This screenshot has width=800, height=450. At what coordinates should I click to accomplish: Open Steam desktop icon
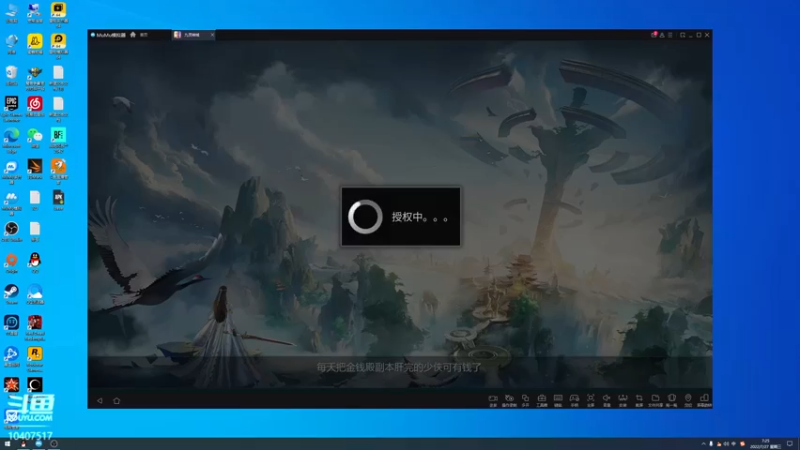[11, 294]
